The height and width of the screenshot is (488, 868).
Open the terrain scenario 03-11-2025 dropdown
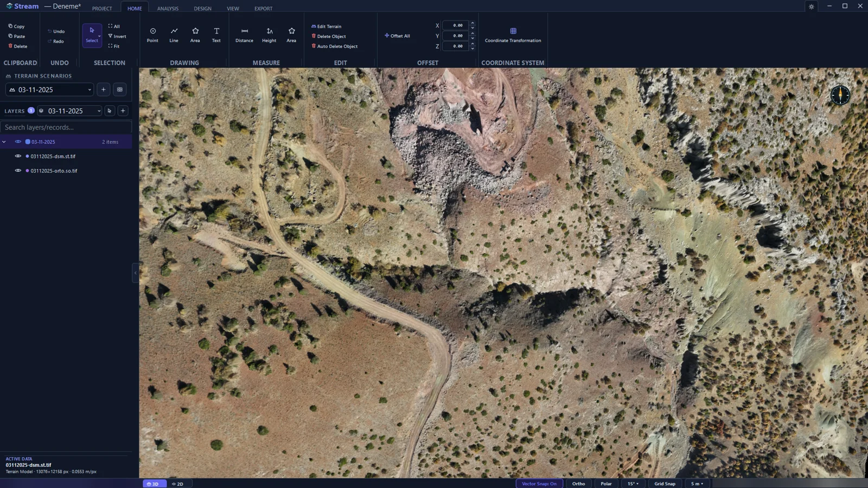pyautogui.click(x=49, y=89)
